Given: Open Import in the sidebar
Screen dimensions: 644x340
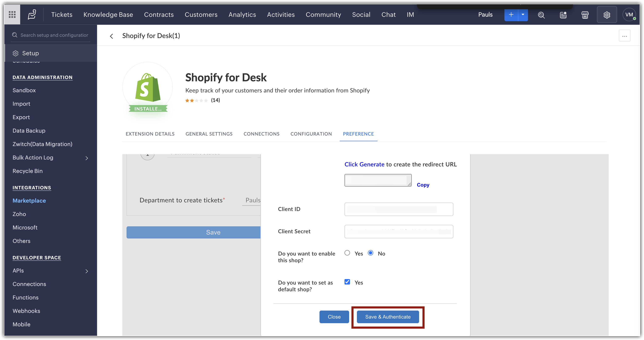Looking at the screenshot, I should [21, 104].
